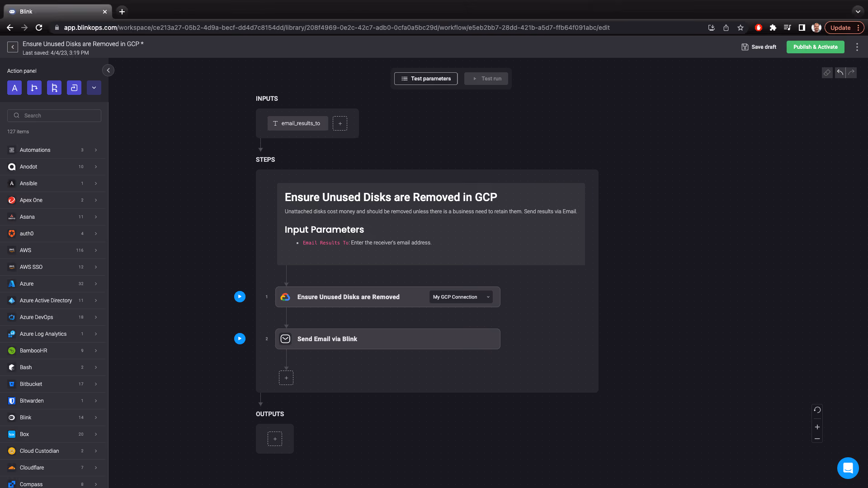This screenshot has width=868, height=488.
Task: Click the Google Cloud icon on step 1
Action: (285, 297)
